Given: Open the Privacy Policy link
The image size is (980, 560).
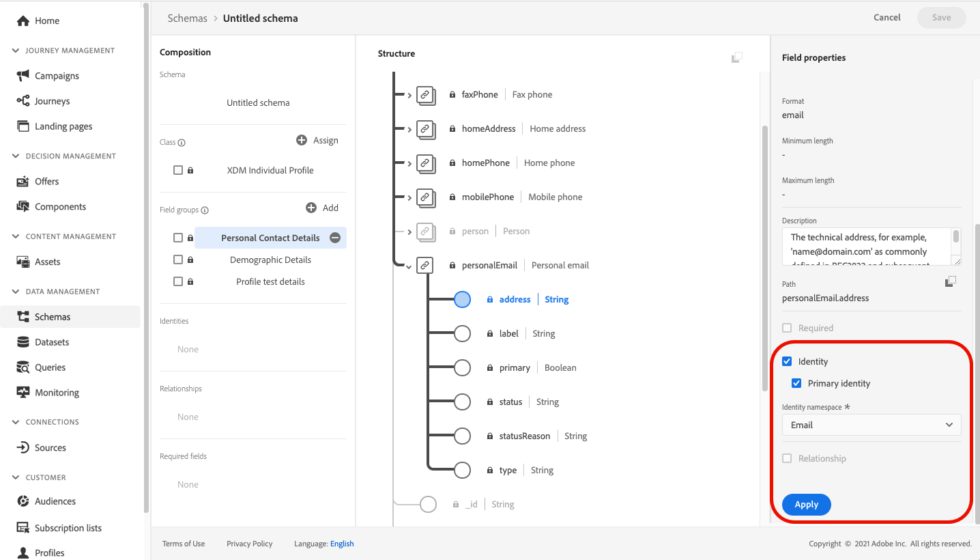Looking at the screenshot, I should 249,544.
